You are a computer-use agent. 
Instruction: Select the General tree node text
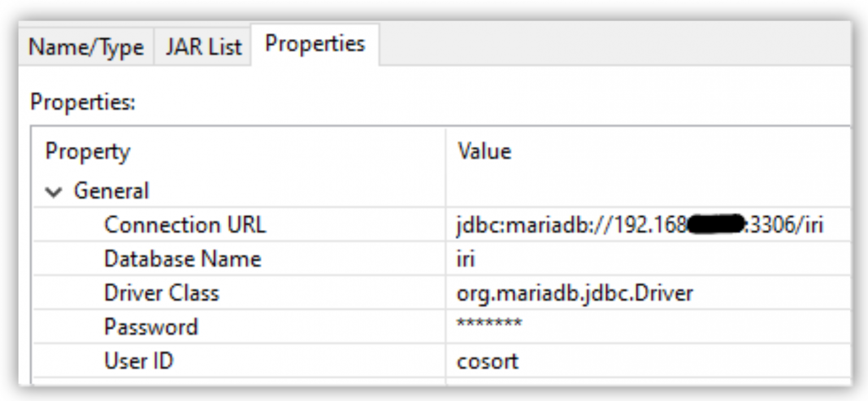coord(111,191)
